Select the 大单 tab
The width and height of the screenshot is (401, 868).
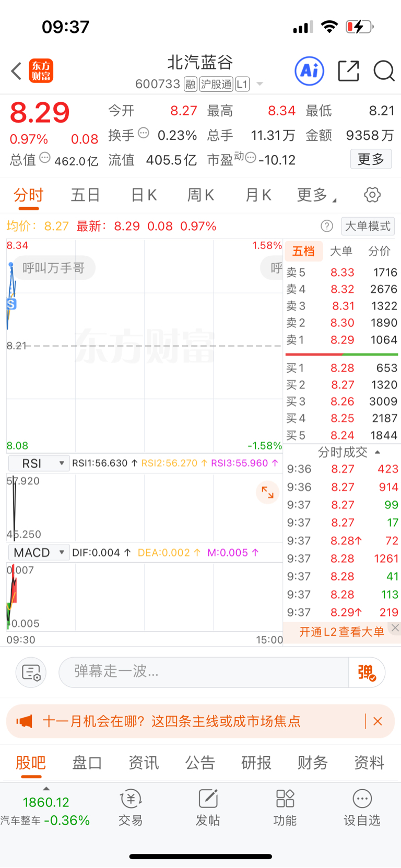click(x=341, y=252)
